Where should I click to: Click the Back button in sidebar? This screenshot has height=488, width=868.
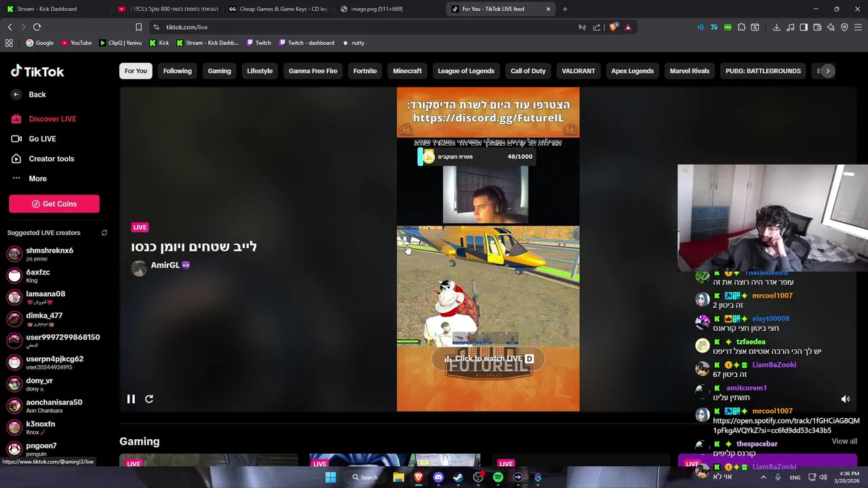(x=29, y=95)
